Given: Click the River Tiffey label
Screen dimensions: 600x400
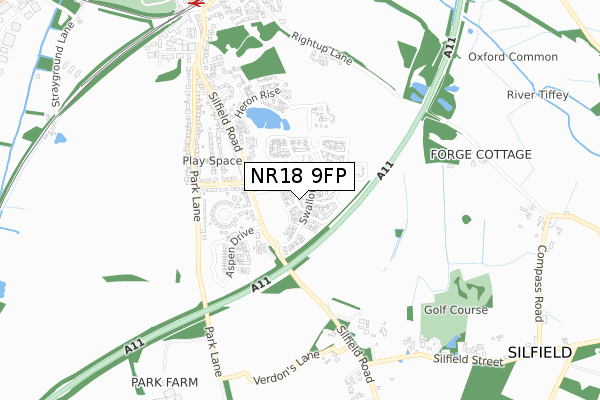Looking at the screenshot, I should [x=538, y=95].
